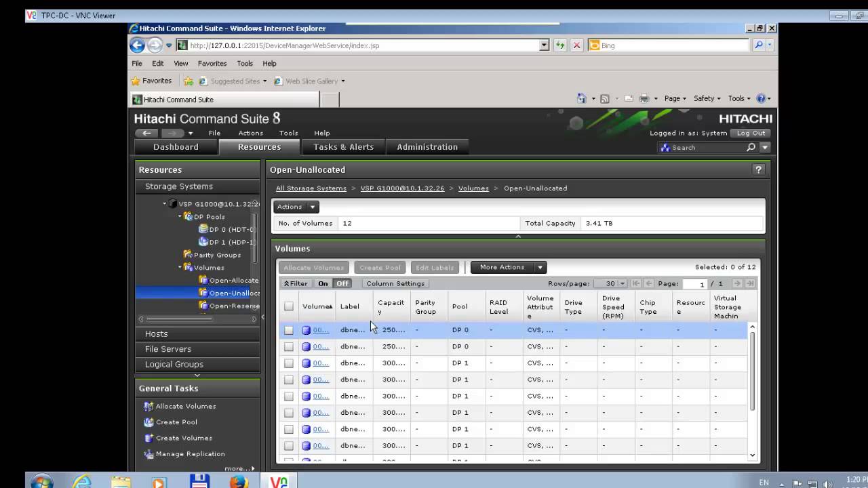The image size is (868, 488).
Task: Collapse VSP G1000 tree node
Action: point(164,203)
